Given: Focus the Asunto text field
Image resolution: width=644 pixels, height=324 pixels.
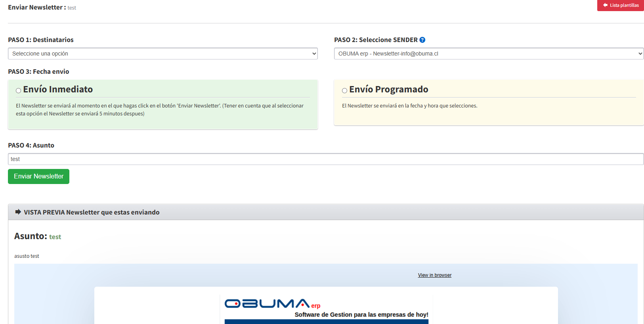Looking at the screenshot, I should point(325,159).
